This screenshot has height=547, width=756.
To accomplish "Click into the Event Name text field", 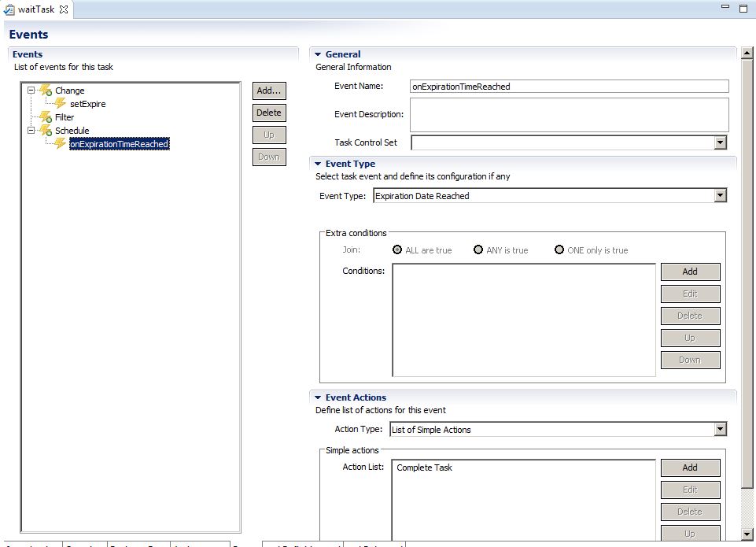I will 570,87.
